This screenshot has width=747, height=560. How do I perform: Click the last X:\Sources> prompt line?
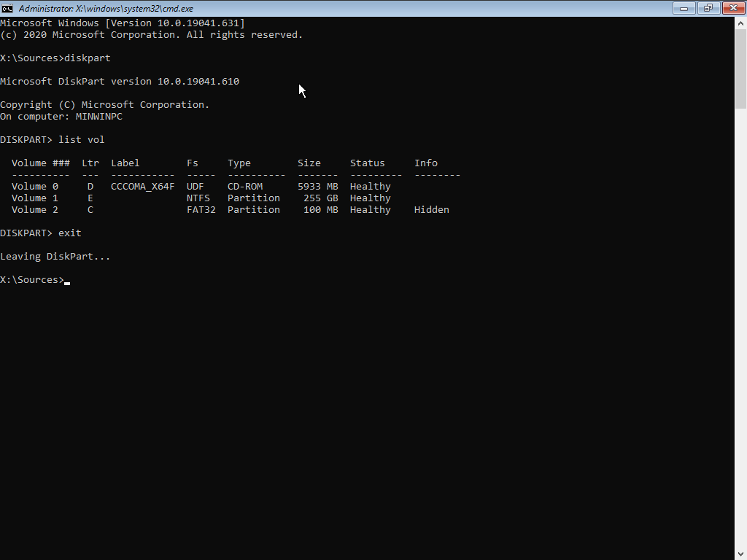[x=32, y=280]
